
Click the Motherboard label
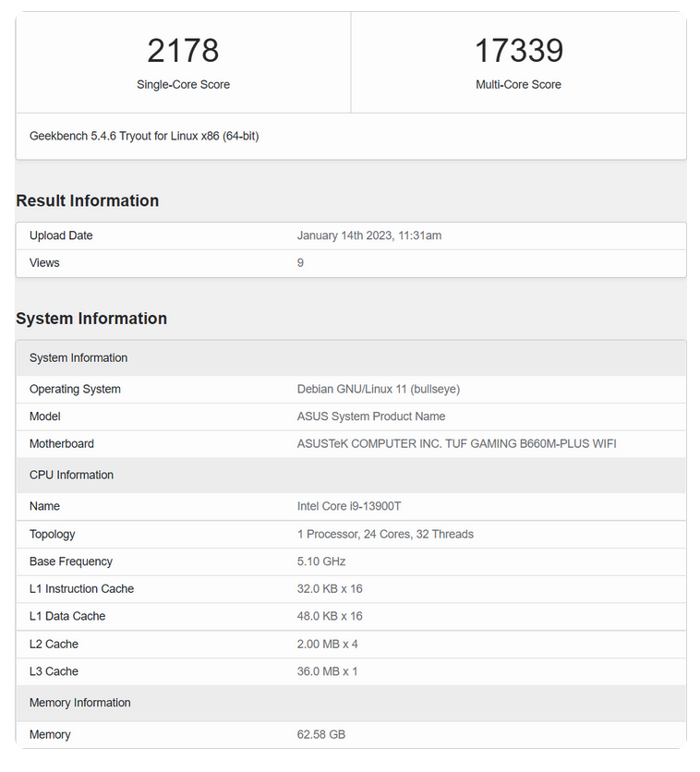62,444
